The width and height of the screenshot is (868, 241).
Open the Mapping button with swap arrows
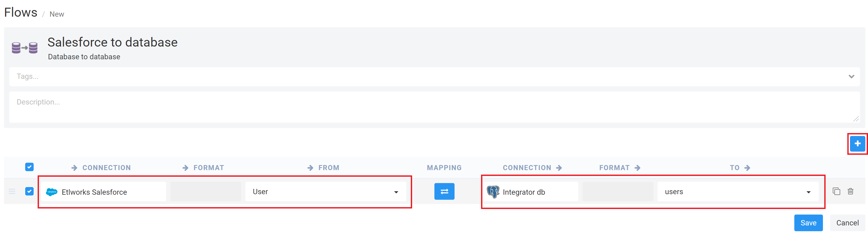coord(444,191)
